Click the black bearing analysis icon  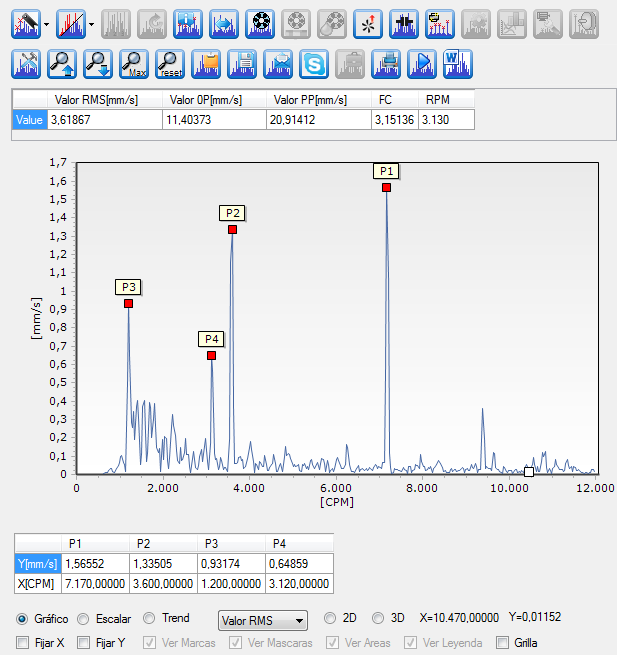point(260,24)
